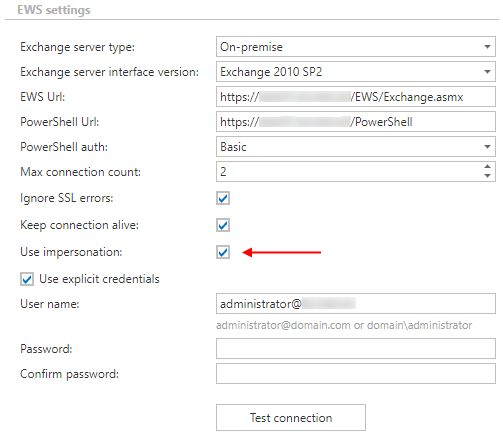Viewport: 503px width, 435px height.
Task: Click the Use explicit credentials label
Action: click(99, 279)
